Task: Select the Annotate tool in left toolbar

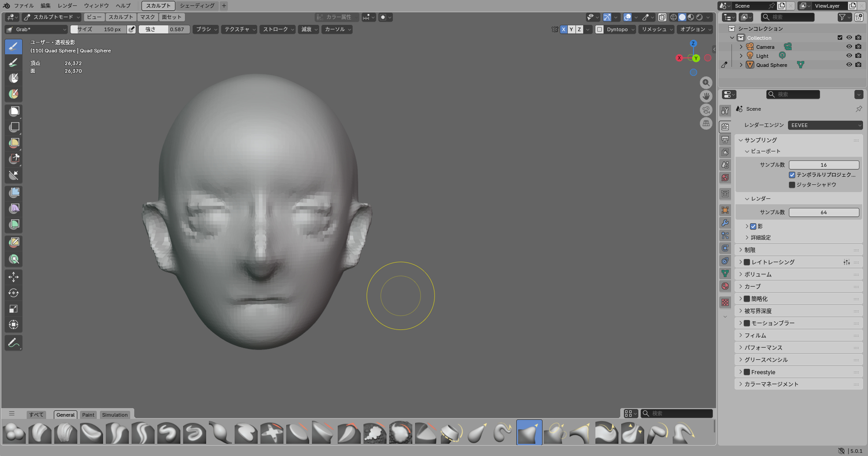Action: pos(14,343)
